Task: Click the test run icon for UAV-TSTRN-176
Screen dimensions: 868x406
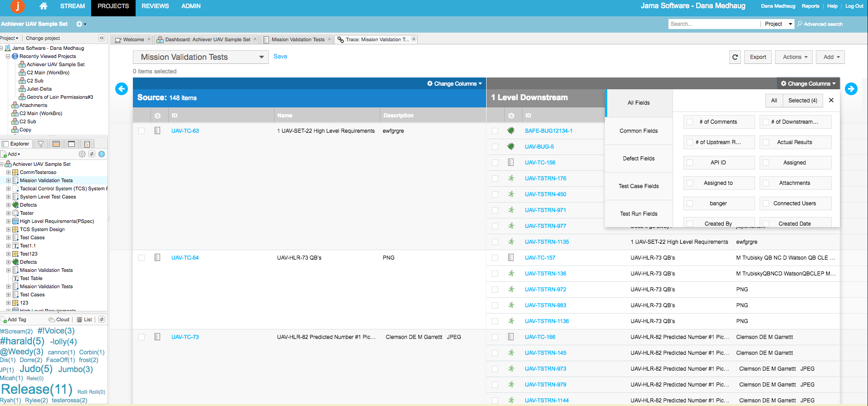Action: click(511, 178)
